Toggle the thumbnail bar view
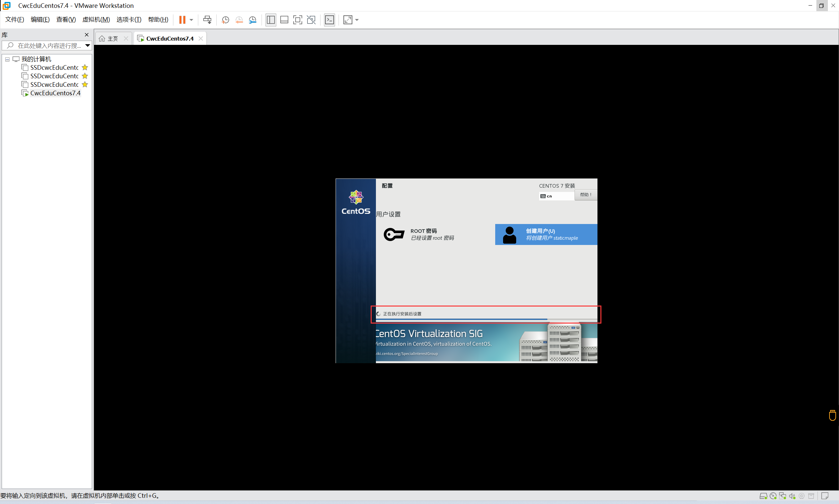 tap(284, 20)
